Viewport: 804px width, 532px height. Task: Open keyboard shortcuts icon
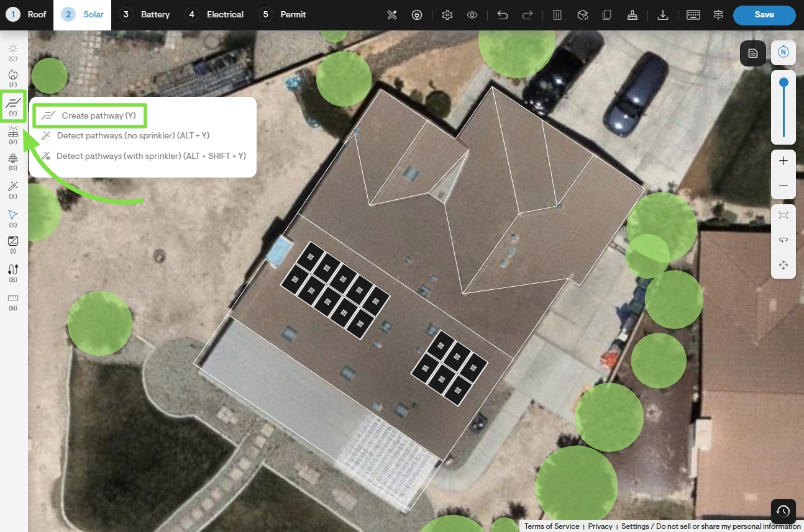tap(693, 15)
